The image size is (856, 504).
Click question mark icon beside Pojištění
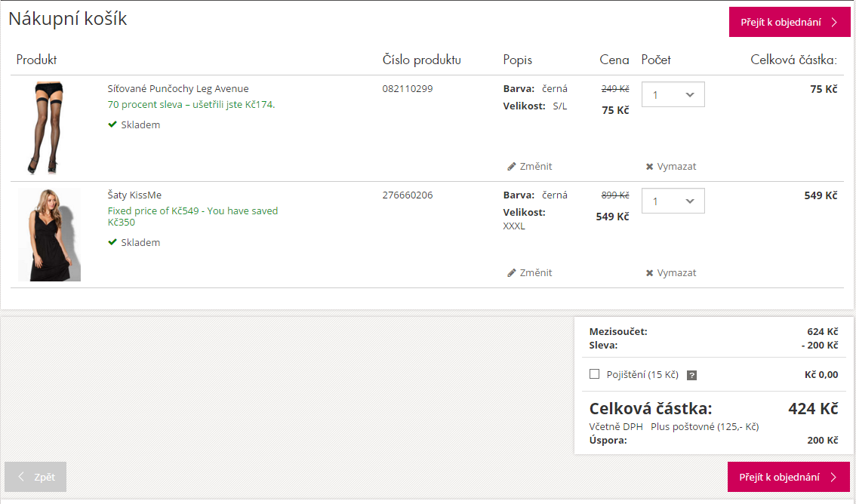[691, 375]
